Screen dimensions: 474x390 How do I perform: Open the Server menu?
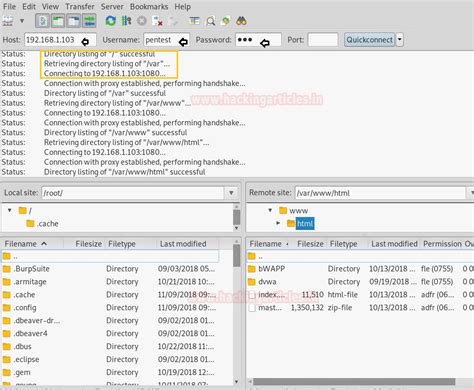(x=112, y=7)
